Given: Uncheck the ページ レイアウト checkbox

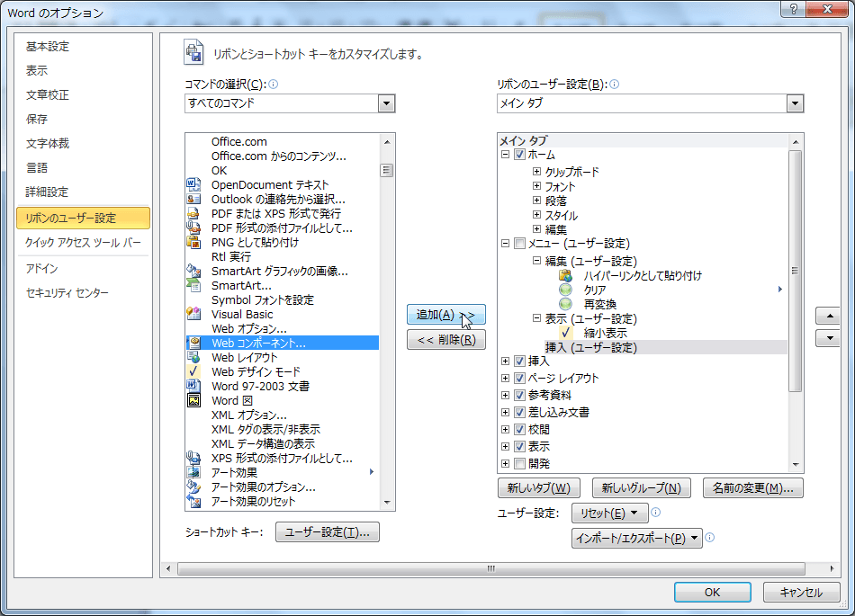Looking at the screenshot, I should [519, 378].
